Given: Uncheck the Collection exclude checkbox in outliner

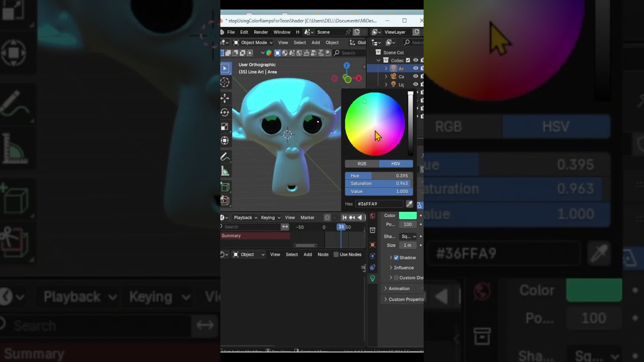Looking at the screenshot, I should pos(408,60).
